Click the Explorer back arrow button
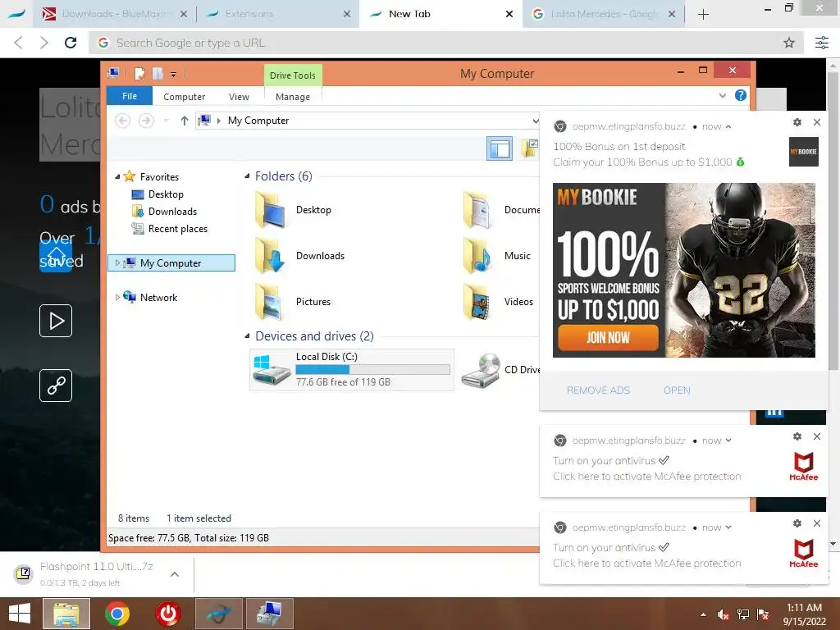840x630 pixels. [123, 121]
